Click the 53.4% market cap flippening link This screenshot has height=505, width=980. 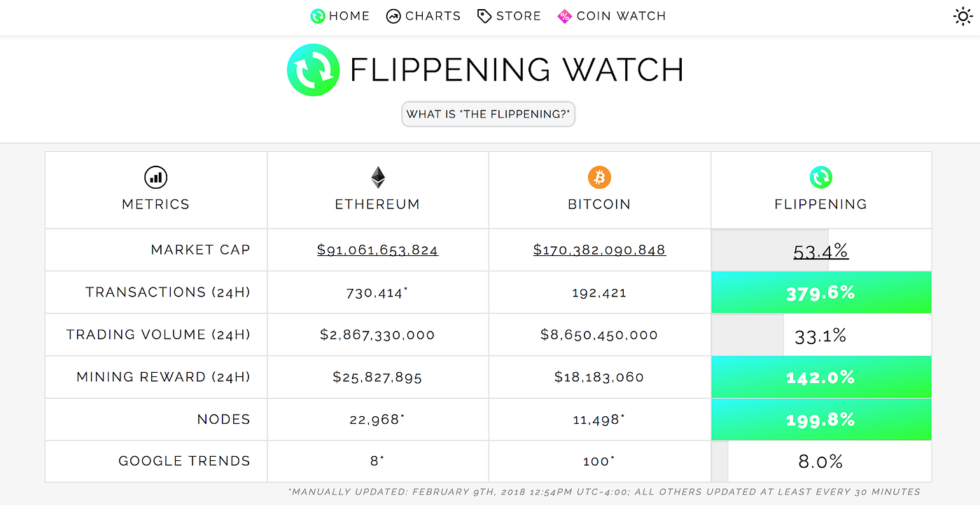820,250
